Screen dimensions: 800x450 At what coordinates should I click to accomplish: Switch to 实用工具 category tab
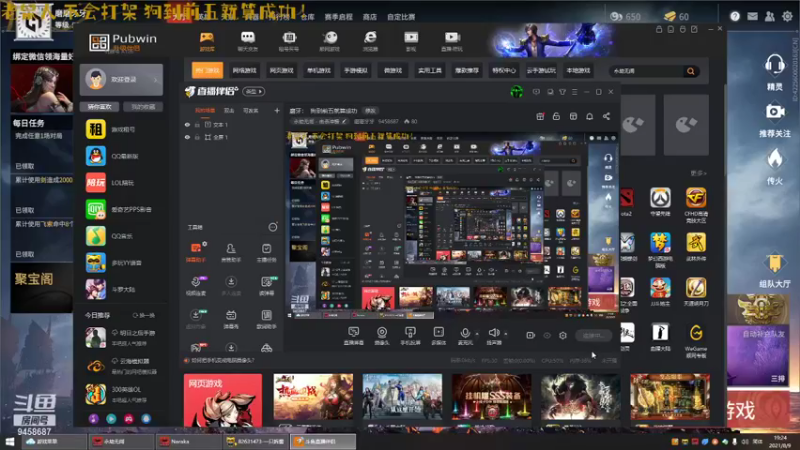430,70
